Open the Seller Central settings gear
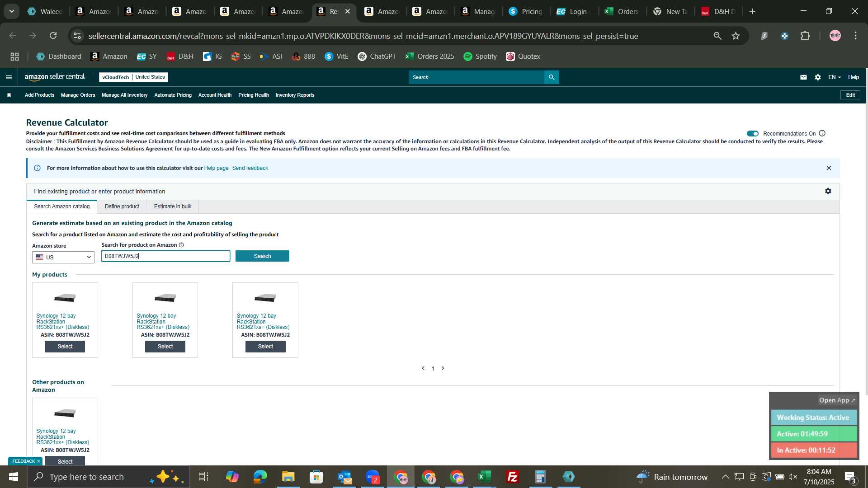This screenshot has height=488, width=868. coord(818,77)
